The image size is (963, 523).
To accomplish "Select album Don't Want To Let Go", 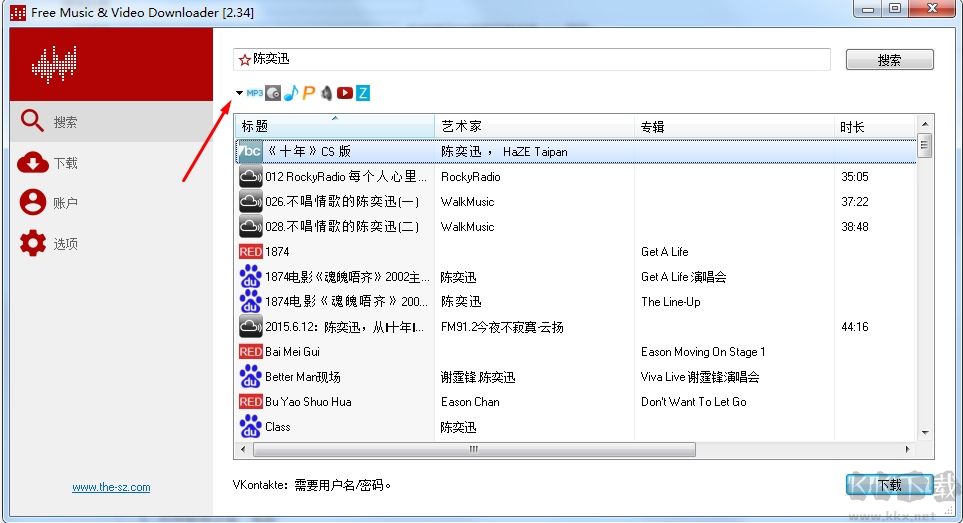I will [x=693, y=402].
